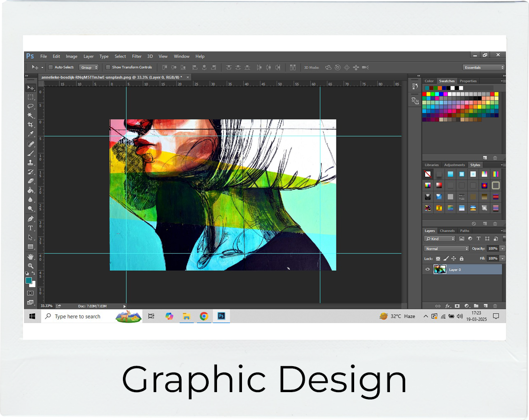Create new adjustment layer icon
The width and height of the screenshot is (529, 420).
pyautogui.click(x=467, y=306)
